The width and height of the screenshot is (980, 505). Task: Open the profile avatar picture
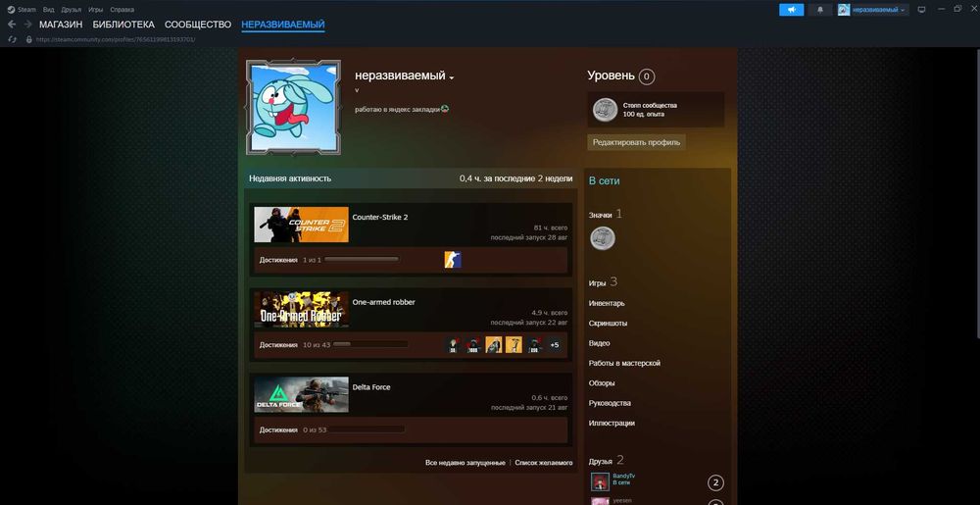[293, 108]
